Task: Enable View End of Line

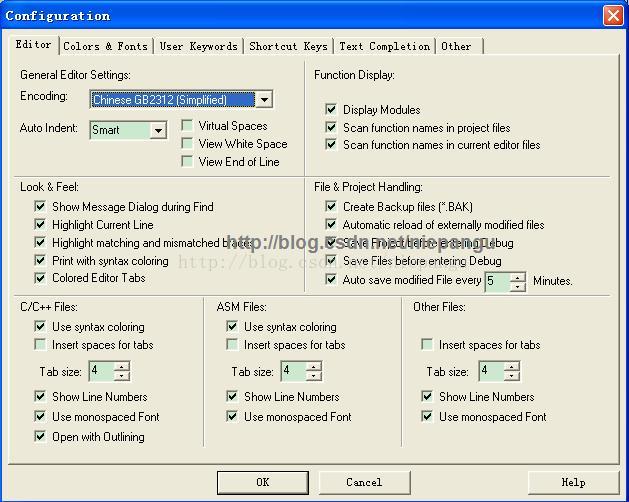Action: coord(187,161)
